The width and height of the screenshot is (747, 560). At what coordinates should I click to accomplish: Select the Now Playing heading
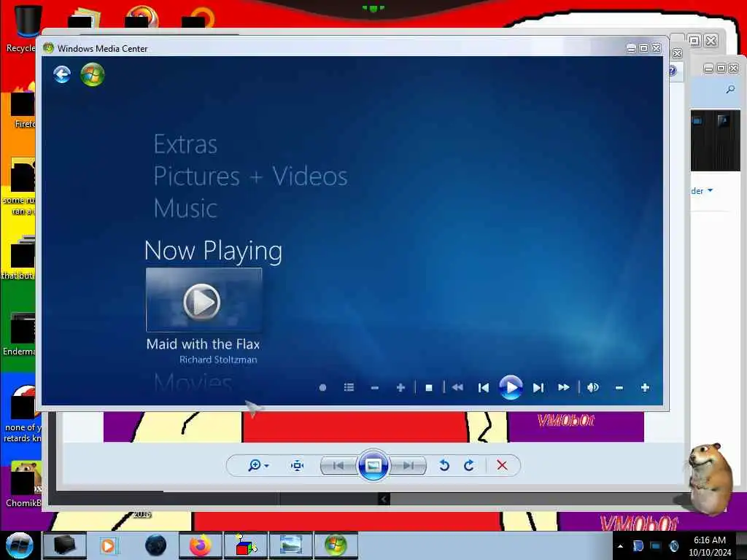214,251
